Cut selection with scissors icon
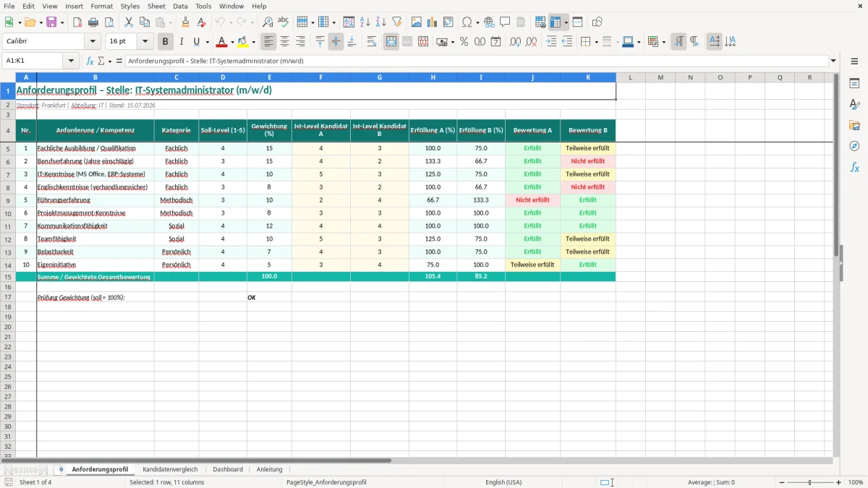Screen dimensions: 868x488 click(129, 22)
